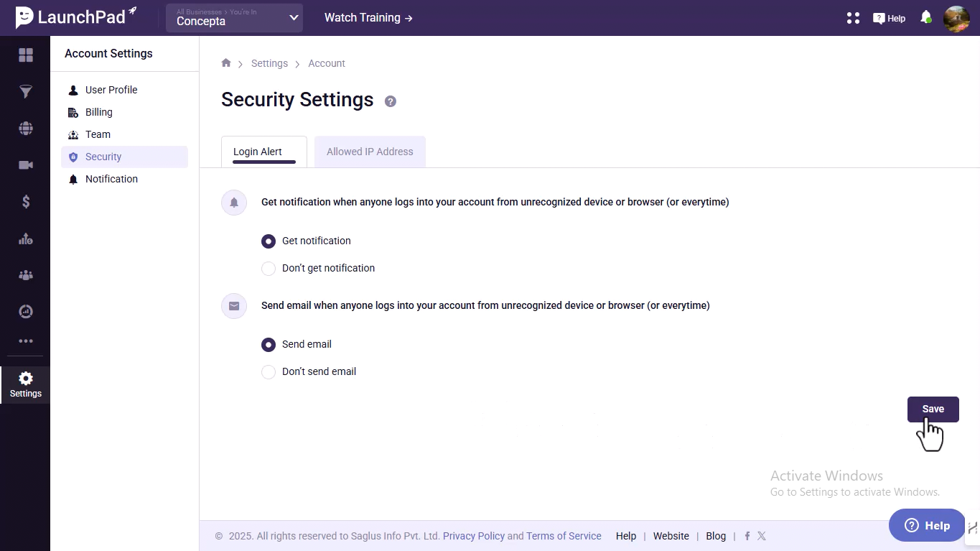Click the Account breadcrumb link
Viewport: 980px width, 551px height.
point(327,63)
